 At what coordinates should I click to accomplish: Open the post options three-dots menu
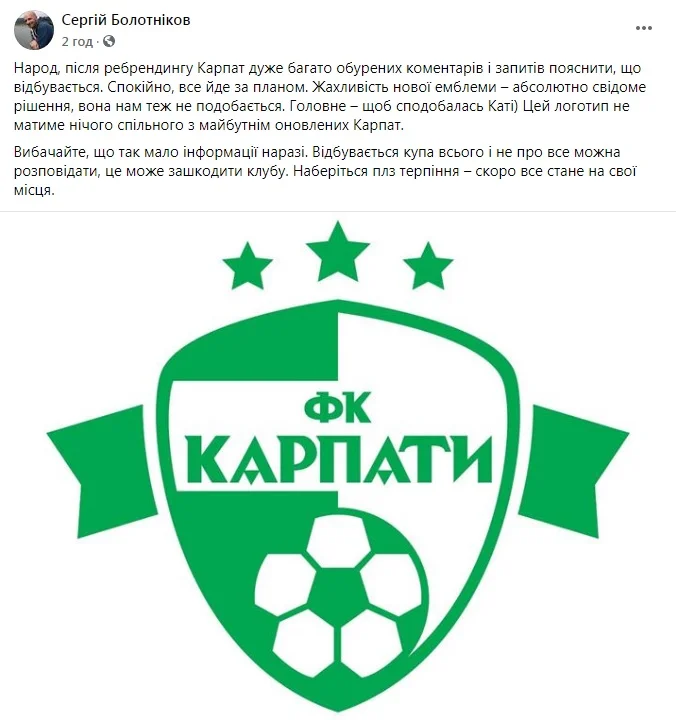643,28
